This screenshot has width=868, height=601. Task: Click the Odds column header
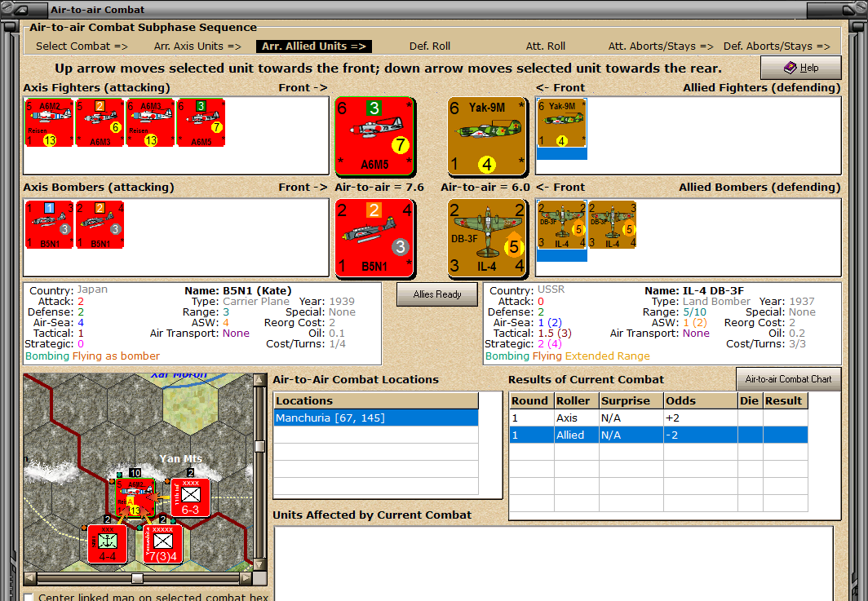click(700, 400)
